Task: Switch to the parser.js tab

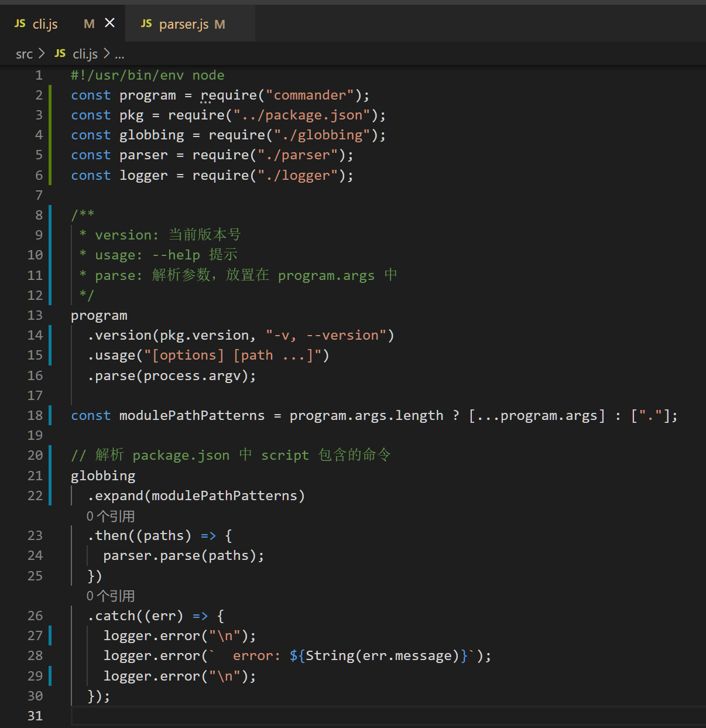Action: (184, 25)
